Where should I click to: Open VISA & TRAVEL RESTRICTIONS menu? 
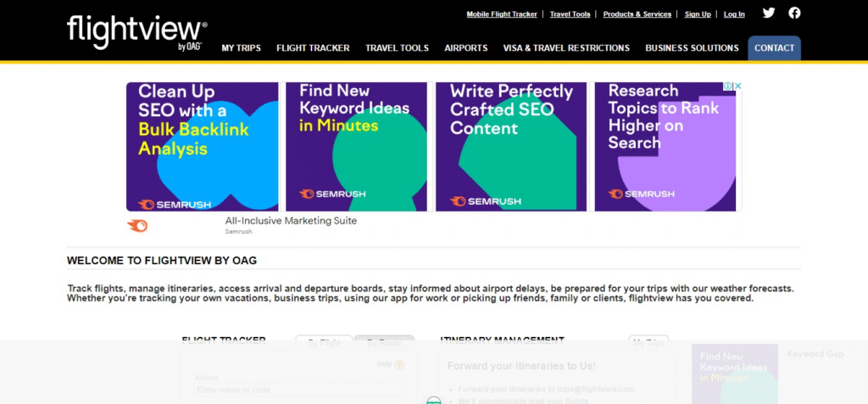pyautogui.click(x=566, y=48)
